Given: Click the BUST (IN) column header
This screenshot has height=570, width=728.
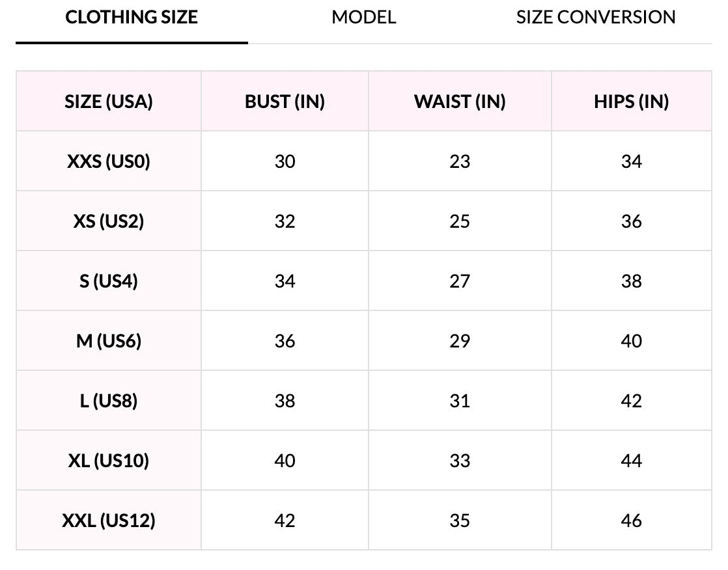Looking at the screenshot, I should pyautogui.click(x=285, y=102).
